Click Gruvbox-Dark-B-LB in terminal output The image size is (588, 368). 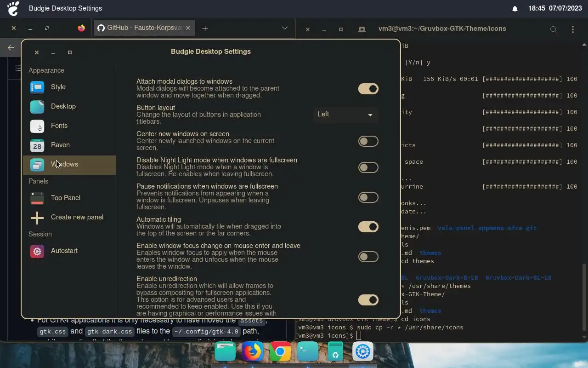(x=447, y=278)
